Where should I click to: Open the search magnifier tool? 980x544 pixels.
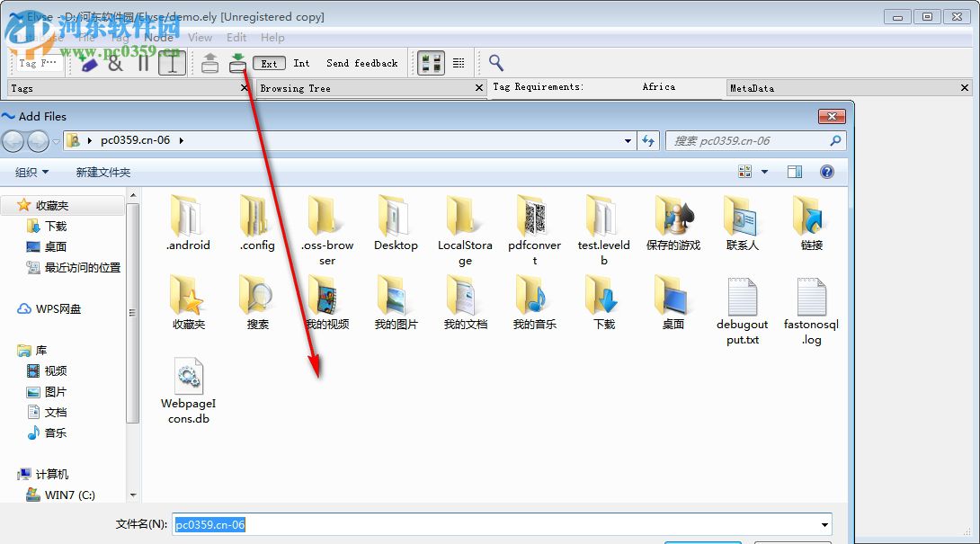pyautogui.click(x=495, y=63)
